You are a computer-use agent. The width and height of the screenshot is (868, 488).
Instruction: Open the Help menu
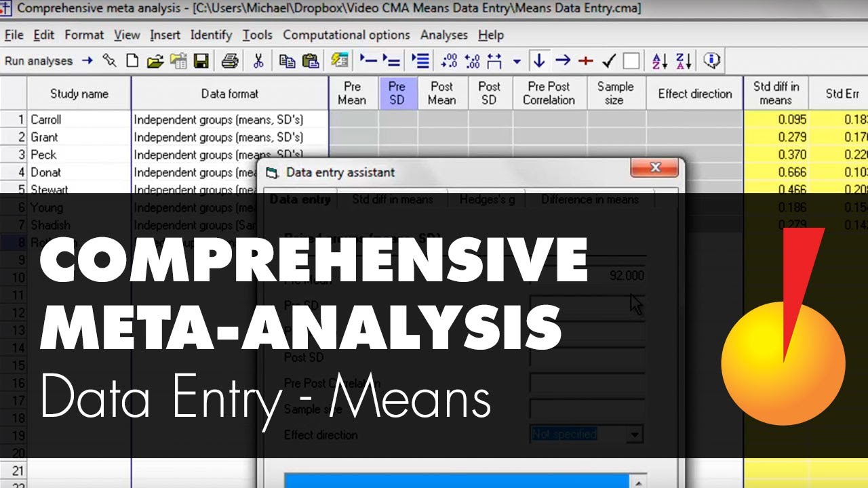491,35
